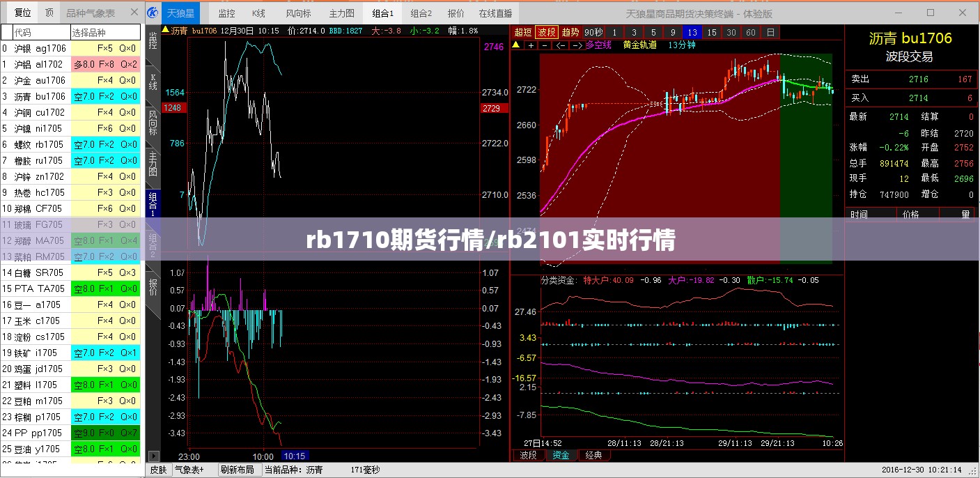Open the 报价 tab
The image size is (980, 478).
tap(456, 13)
